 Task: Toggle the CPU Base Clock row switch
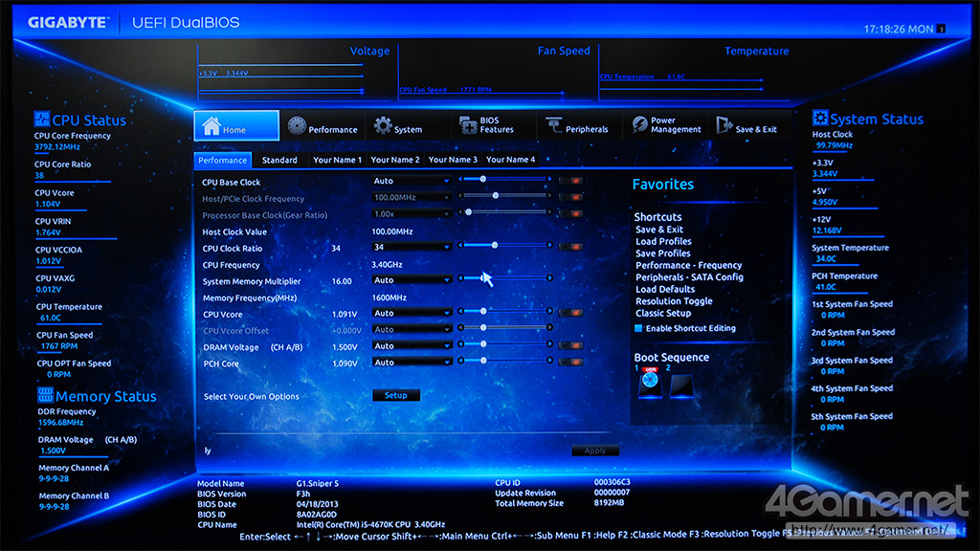point(570,181)
